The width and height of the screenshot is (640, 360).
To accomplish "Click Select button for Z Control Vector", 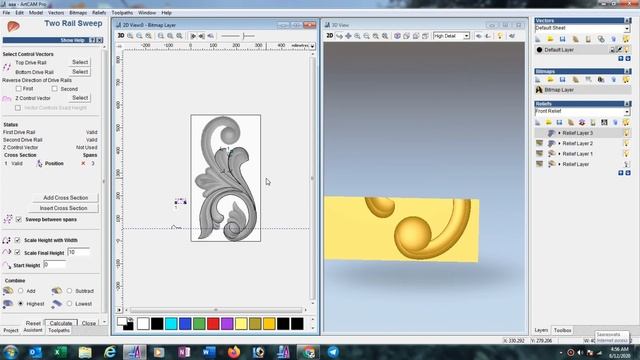I will pyautogui.click(x=80, y=98).
